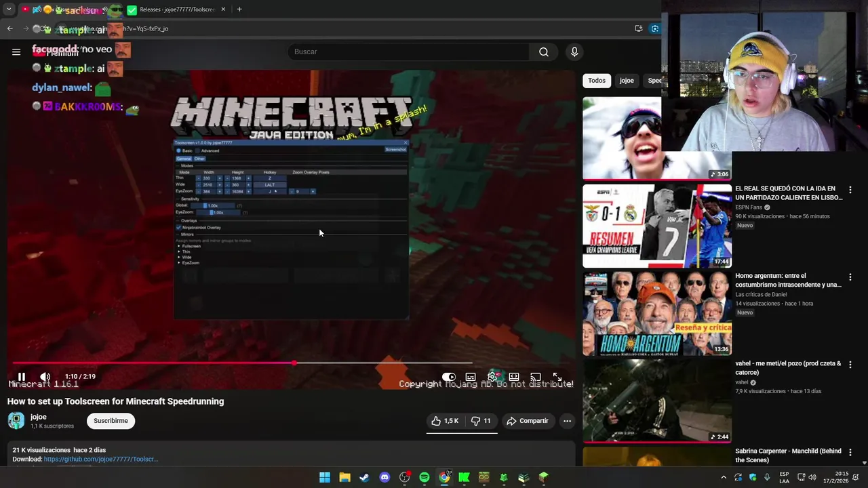Screen dimensions: 868x488
Task: Open the player settings gear
Action: pos(492,377)
